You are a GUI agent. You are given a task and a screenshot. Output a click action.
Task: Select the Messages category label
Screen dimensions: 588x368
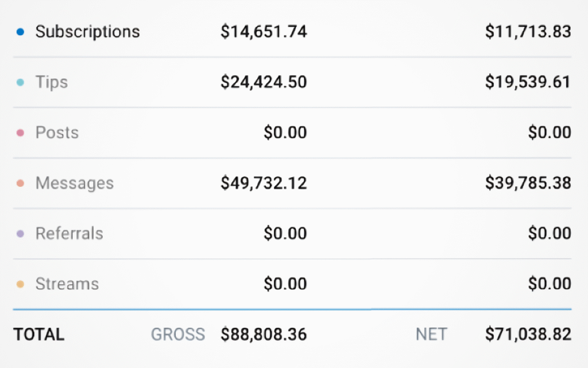[75, 183]
